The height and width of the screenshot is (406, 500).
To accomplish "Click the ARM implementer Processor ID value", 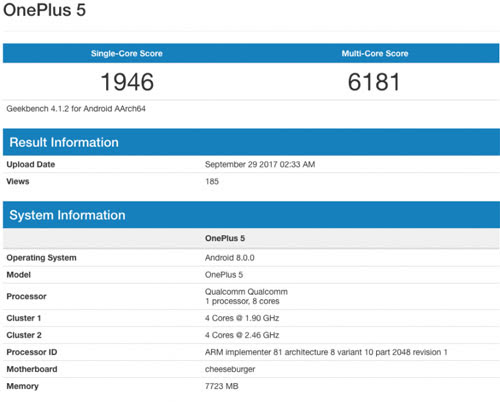I will 326,352.
